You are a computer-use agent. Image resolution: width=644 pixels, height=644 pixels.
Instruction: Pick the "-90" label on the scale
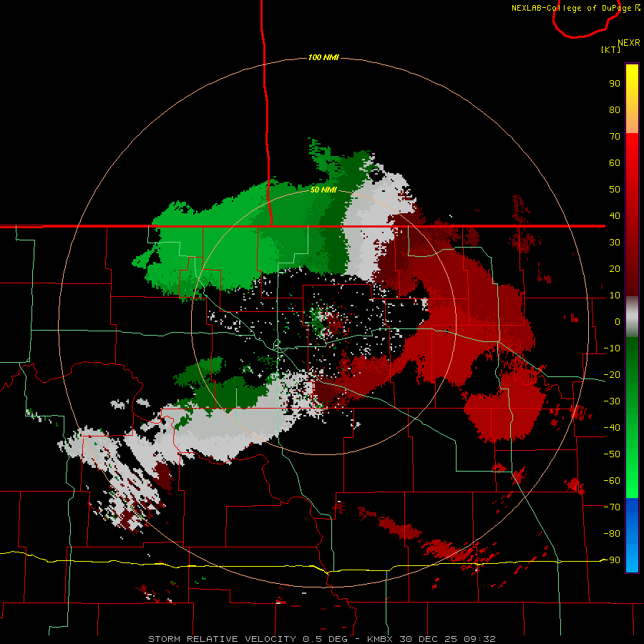point(612,560)
